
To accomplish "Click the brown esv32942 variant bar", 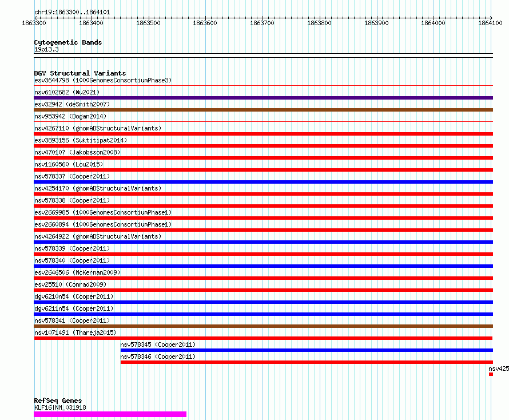I will pyautogui.click(x=263, y=110).
